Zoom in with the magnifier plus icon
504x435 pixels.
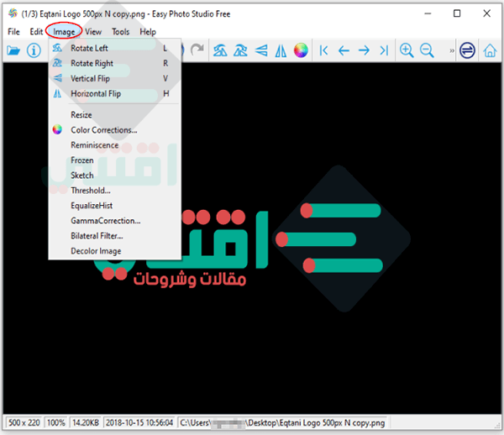click(x=407, y=50)
